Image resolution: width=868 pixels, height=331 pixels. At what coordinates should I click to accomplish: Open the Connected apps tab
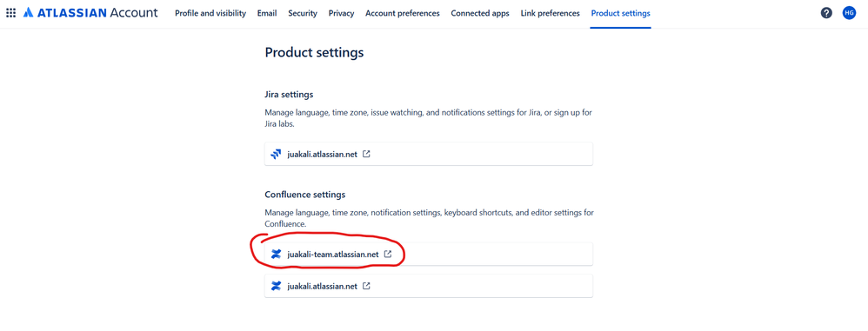click(480, 13)
